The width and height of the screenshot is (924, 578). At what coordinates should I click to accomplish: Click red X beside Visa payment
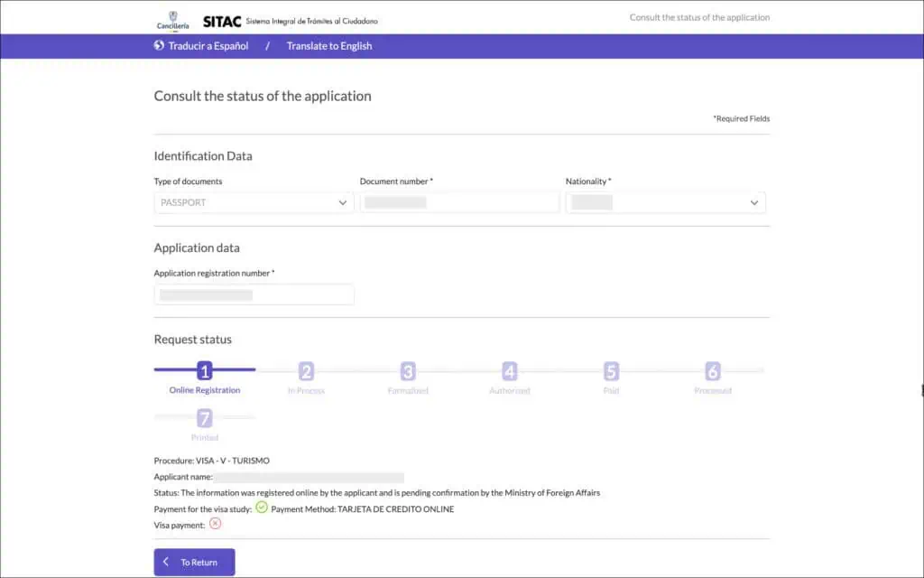tap(215, 524)
